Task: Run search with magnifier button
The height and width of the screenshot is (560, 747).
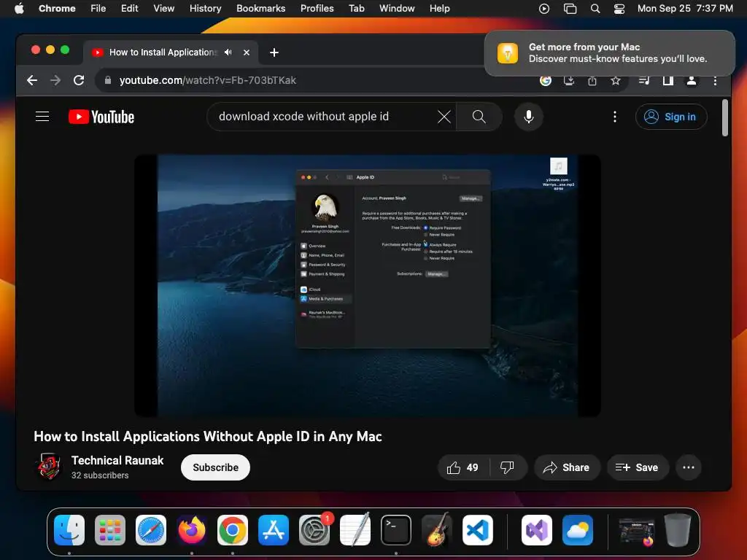Action: (479, 117)
